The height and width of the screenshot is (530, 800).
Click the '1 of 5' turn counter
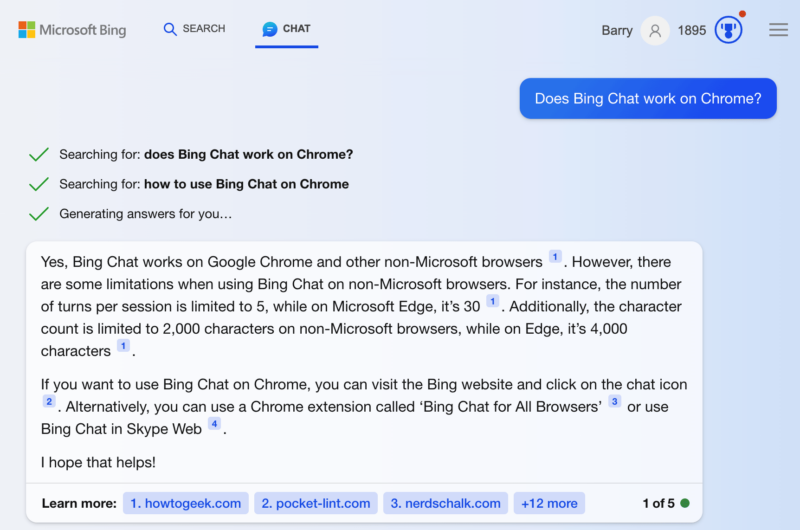[659, 503]
